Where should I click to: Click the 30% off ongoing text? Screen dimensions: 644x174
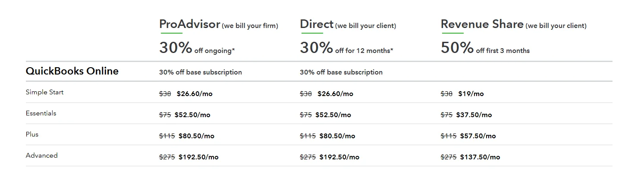click(x=197, y=48)
